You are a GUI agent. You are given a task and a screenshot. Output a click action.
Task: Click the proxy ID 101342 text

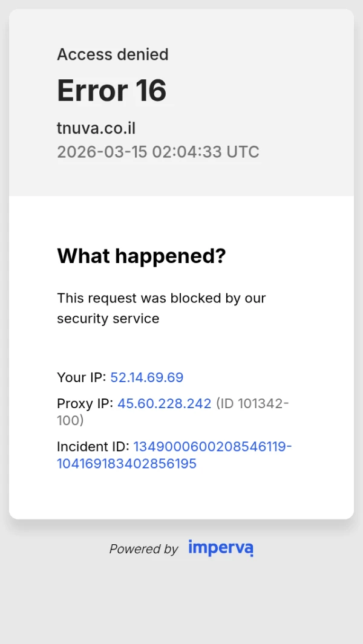[260, 403]
